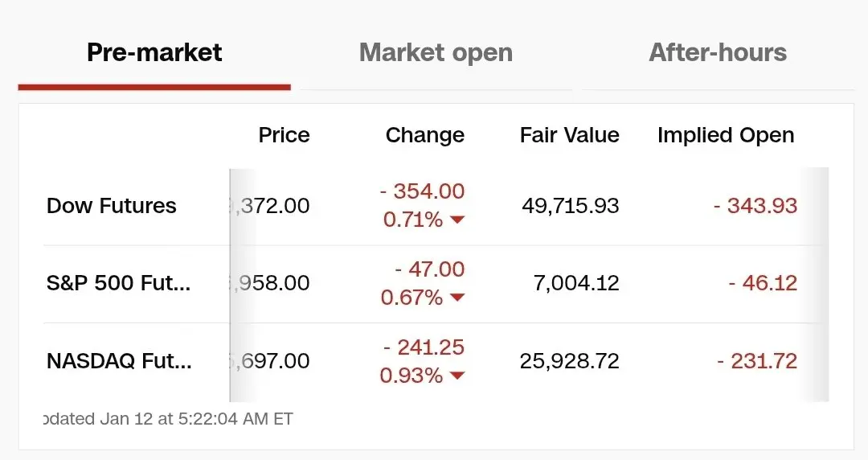Click the Price column header

click(x=284, y=135)
